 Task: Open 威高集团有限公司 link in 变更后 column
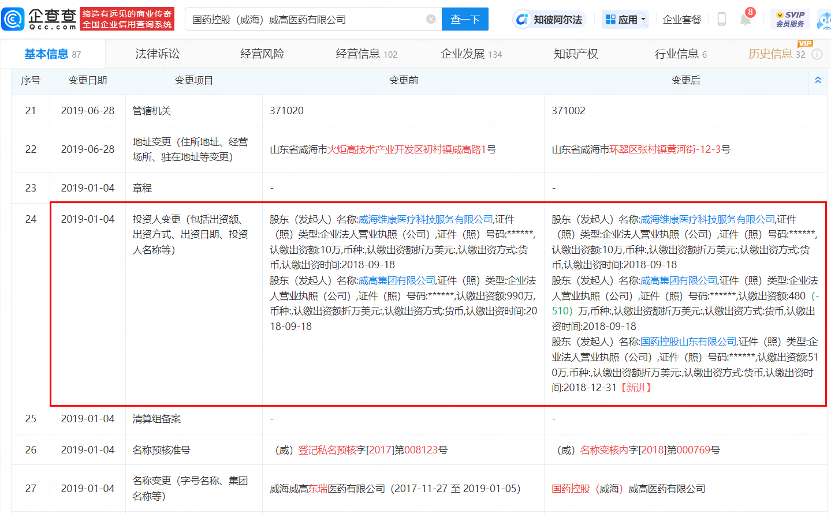click(679, 280)
